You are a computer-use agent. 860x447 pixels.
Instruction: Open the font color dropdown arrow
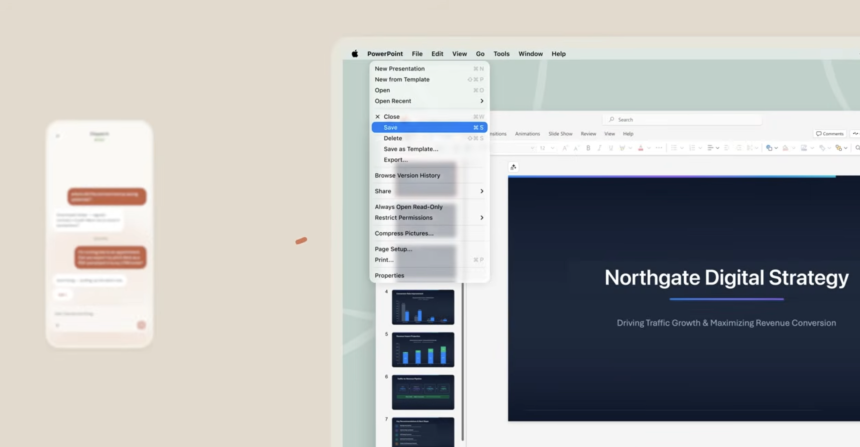point(649,148)
